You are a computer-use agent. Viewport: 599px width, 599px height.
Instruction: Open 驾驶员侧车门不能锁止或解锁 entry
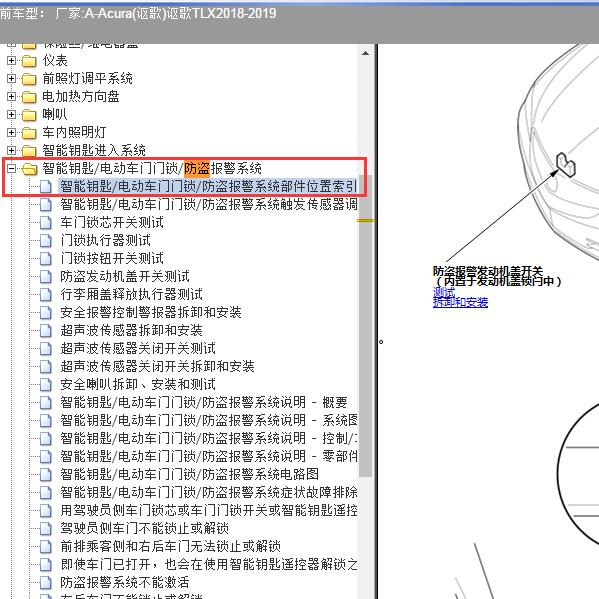point(144,528)
